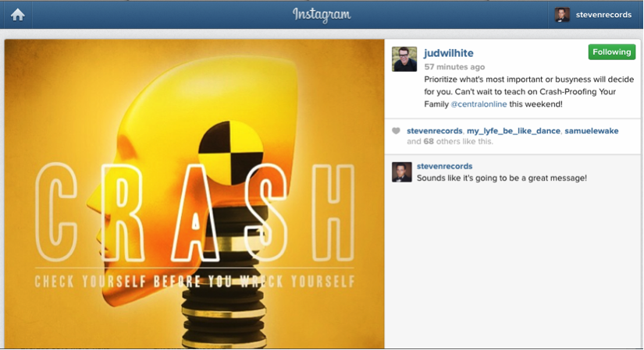Open stevenrecords avatar in the top bar
Image resolution: width=644 pixels, height=350 pixels.
pyautogui.click(x=562, y=15)
